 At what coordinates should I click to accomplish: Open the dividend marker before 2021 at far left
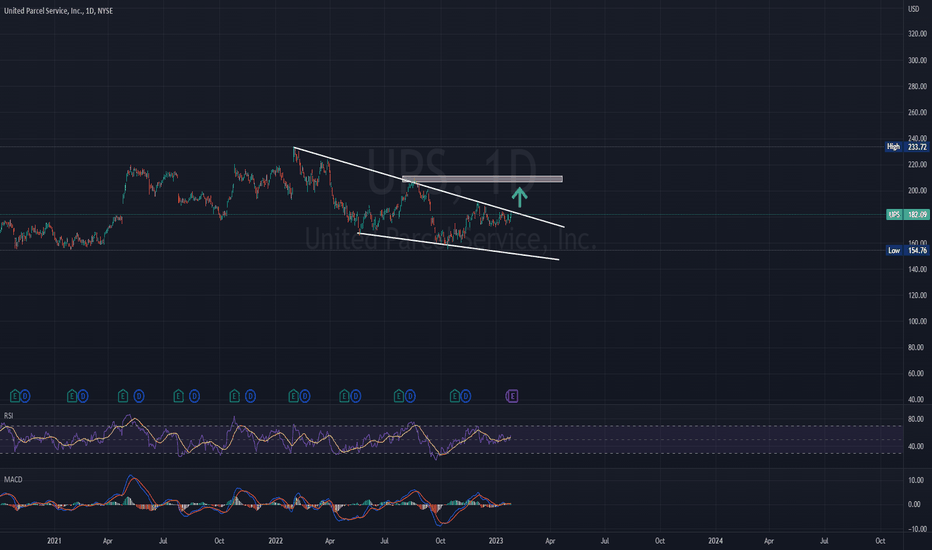tap(25, 396)
